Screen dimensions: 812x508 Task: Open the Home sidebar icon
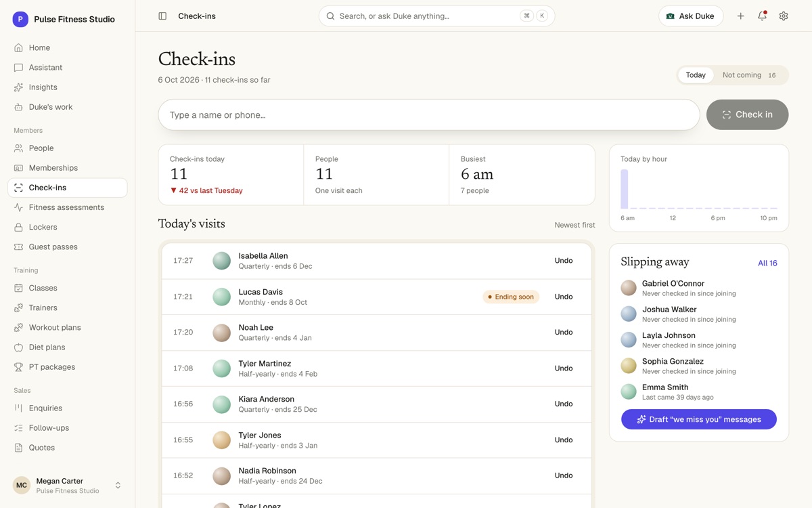(18, 48)
